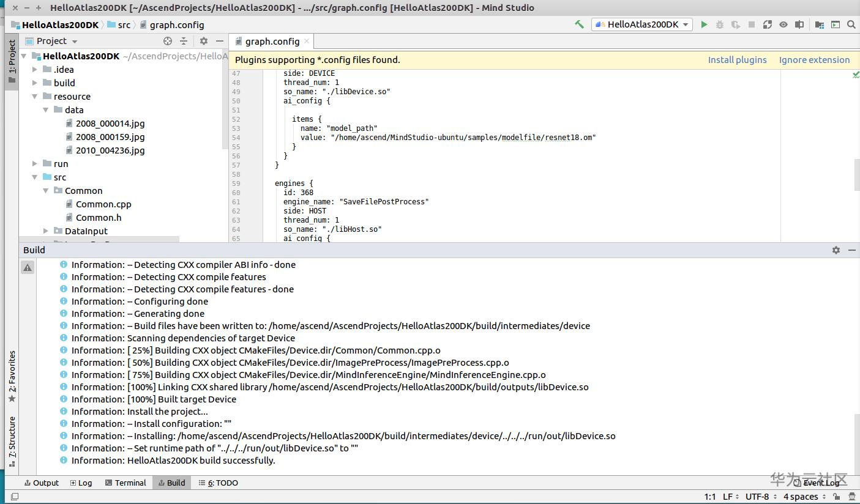Open the HelloAtlas200DK run configuration dropdown
The width and height of the screenshot is (860, 504).
click(x=641, y=24)
